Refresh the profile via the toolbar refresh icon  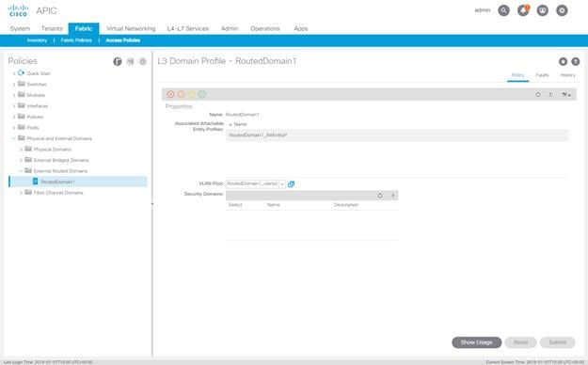(538, 95)
